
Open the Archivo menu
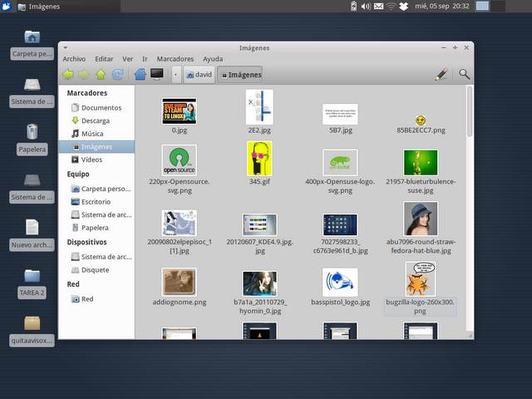[74, 59]
